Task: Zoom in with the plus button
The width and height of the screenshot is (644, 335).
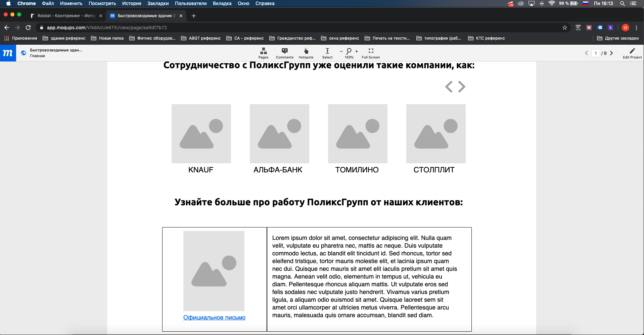Action: point(357,51)
